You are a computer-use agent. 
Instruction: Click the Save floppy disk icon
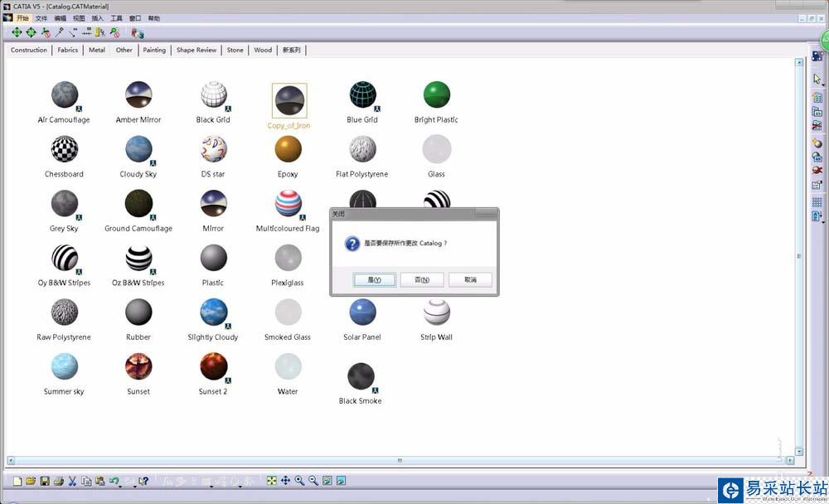click(45, 481)
